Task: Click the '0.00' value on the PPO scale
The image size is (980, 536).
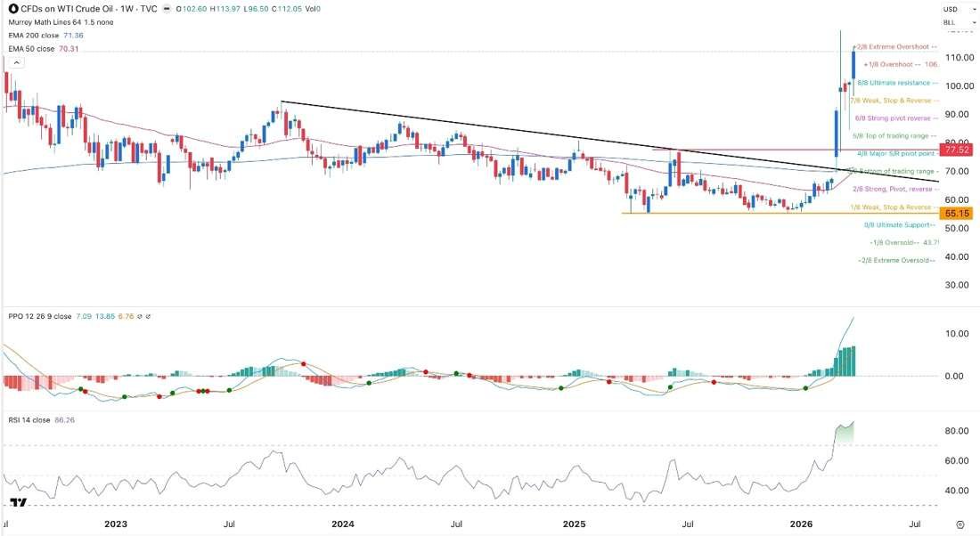Action: [954, 376]
